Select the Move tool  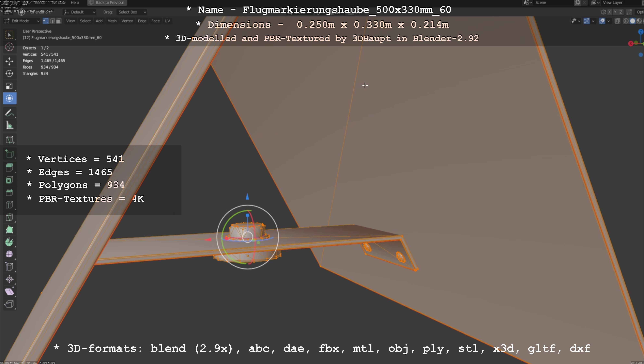pos(9,61)
